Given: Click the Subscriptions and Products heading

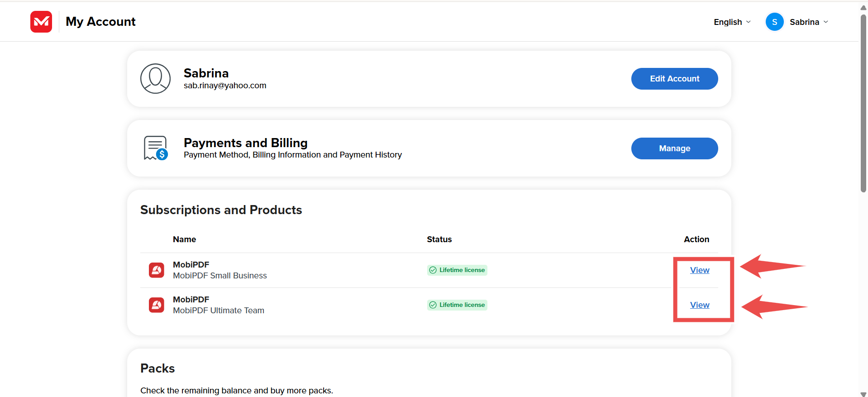Looking at the screenshot, I should tap(221, 210).
